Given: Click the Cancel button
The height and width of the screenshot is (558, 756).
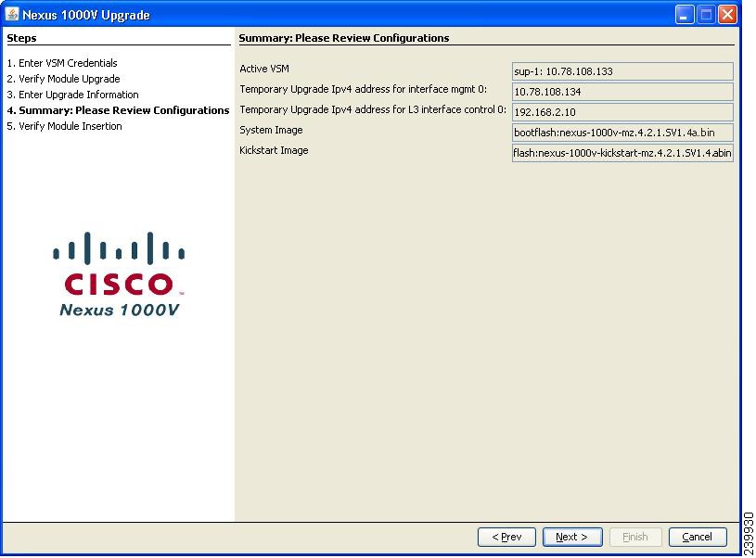Looking at the screenshot, I should coord(698,537).
